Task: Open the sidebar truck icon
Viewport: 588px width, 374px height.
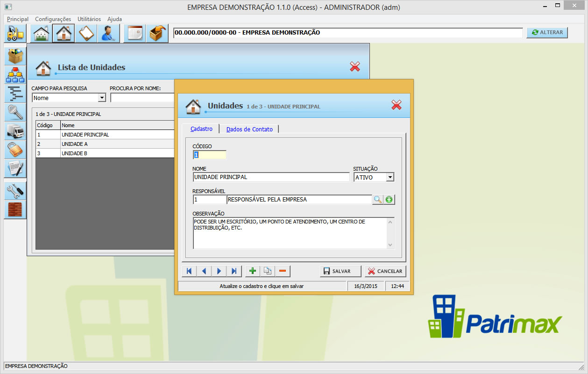Action: coord(15,131)
